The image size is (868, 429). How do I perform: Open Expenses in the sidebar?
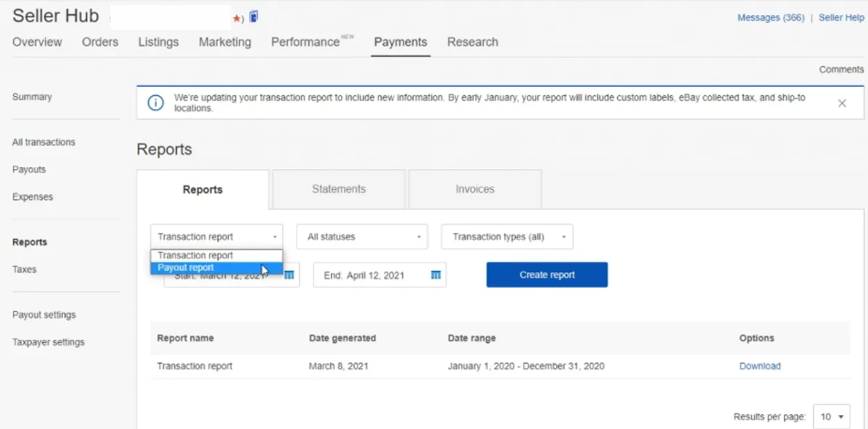[x=33, y=197]
